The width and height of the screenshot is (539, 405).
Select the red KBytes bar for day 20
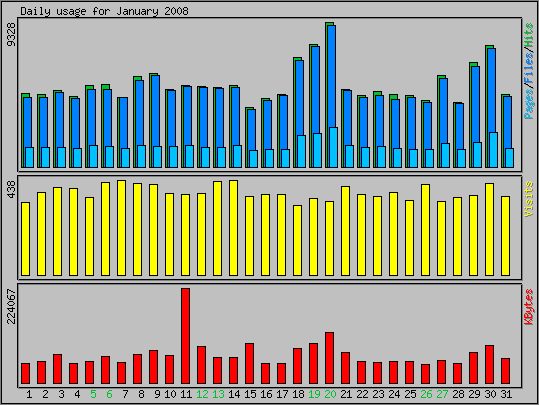[x=329, y=358]
